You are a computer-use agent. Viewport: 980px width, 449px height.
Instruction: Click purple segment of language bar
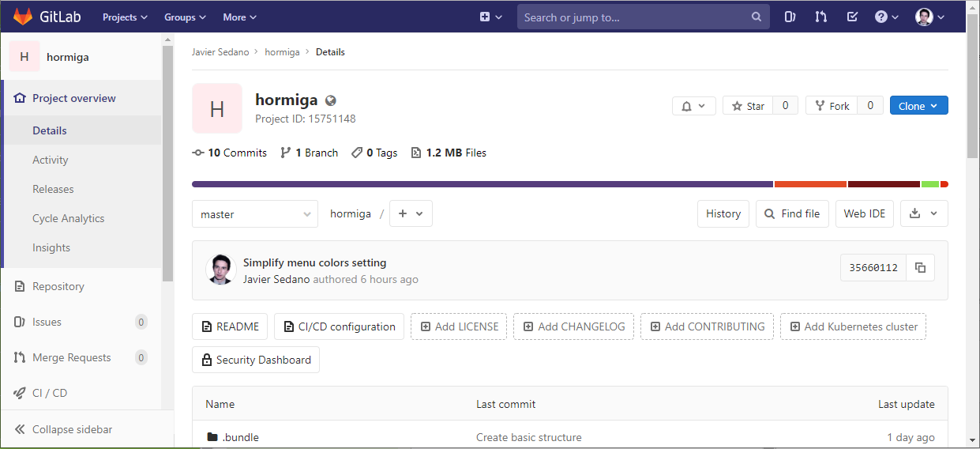pos(482,184)
